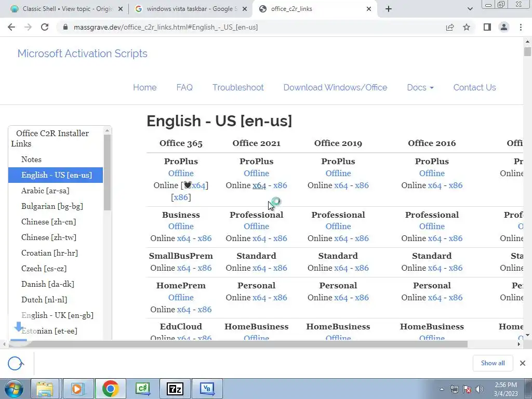Click Office 2016 Personal Online x64 link
532x399 pixels.
(435, 298)
